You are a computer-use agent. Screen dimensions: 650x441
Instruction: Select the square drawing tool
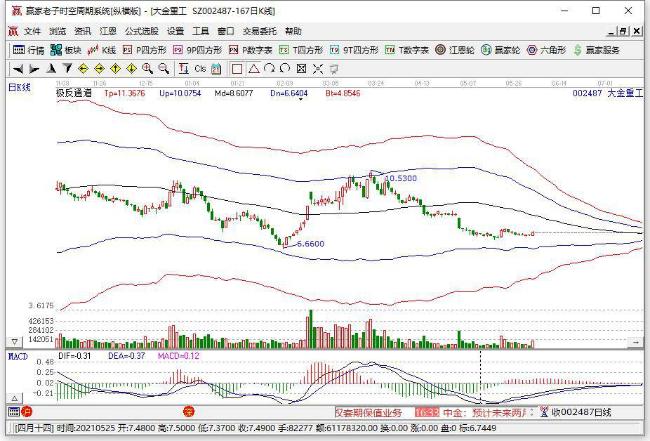(x=237, y=69)
